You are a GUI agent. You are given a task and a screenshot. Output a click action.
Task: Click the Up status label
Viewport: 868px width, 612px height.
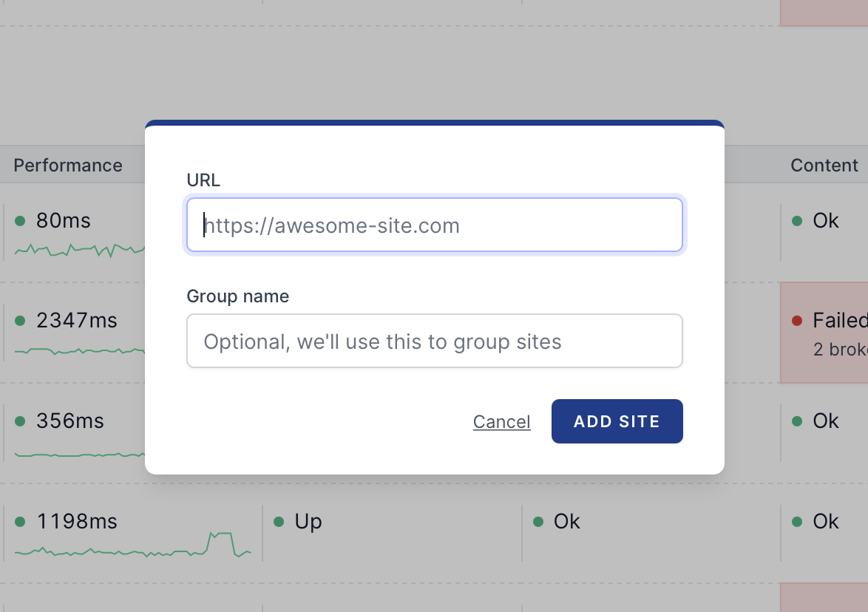tap(308, 522)
